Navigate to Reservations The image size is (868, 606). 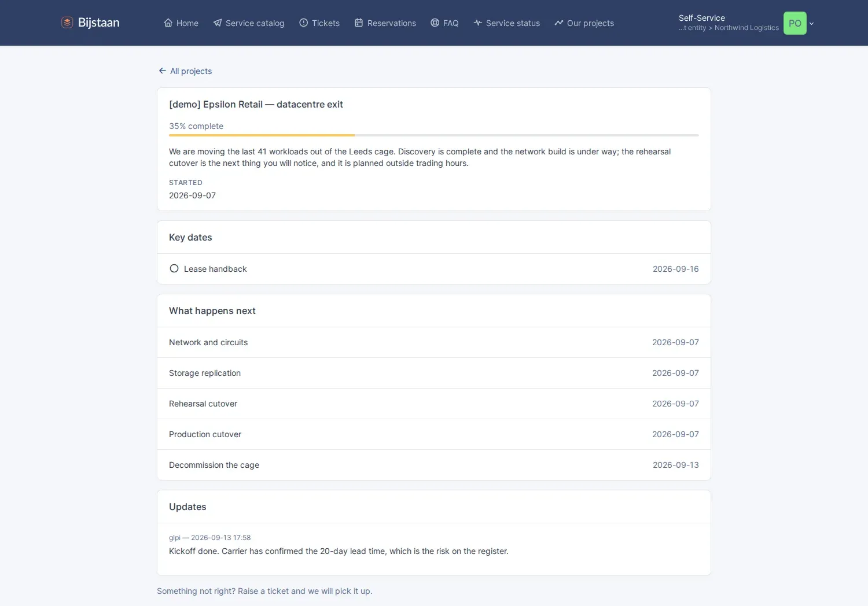pyautogui.click(x=385, y=23)
